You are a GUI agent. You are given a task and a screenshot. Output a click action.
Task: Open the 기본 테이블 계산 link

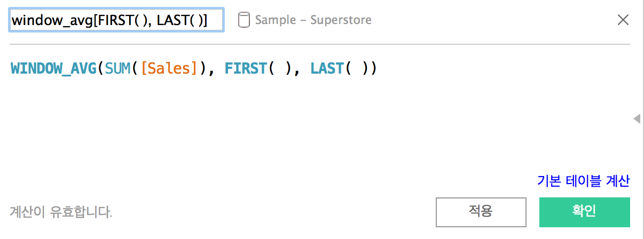click(583, 181)
